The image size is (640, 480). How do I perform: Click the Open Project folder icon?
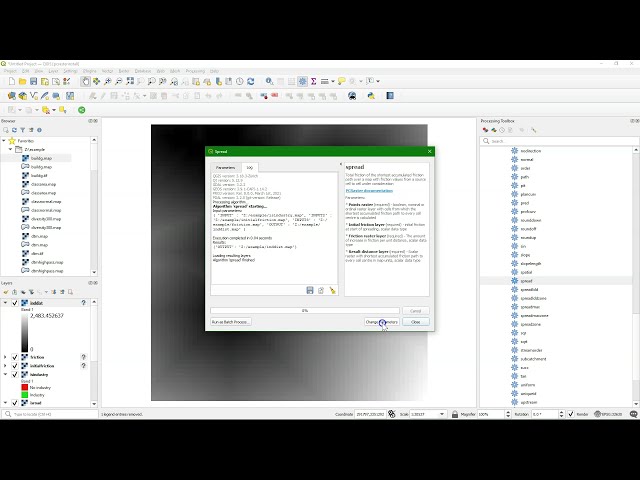click(22, 82)
